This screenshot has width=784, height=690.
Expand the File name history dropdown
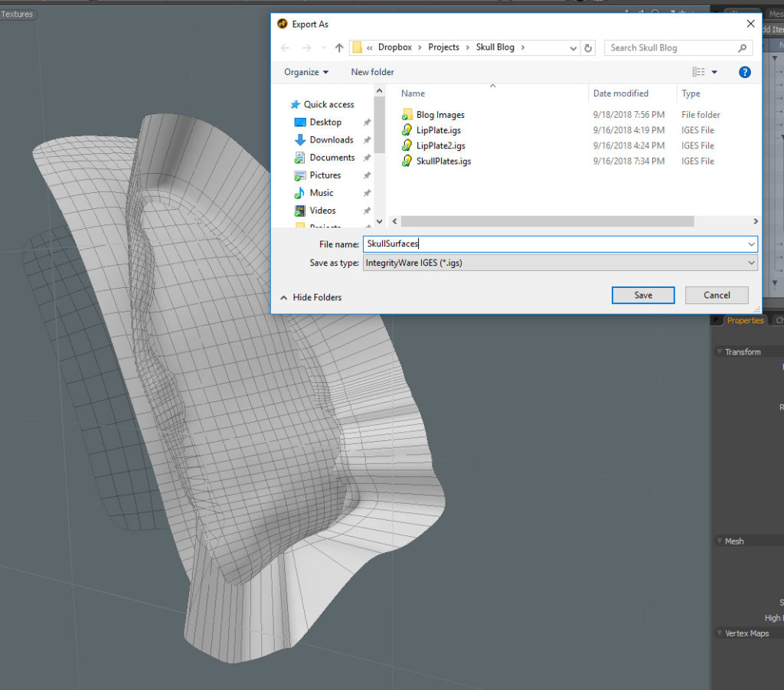pyautogui.click(x=750, y=244)
